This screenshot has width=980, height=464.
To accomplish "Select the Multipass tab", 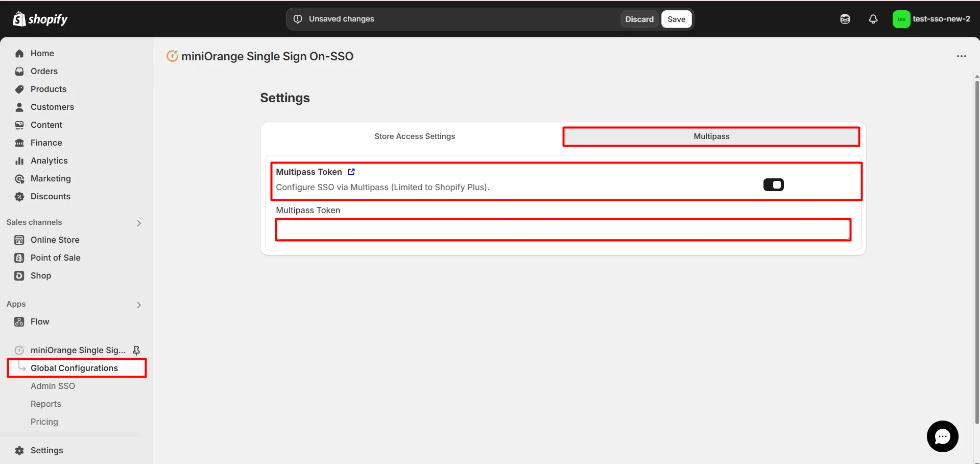I will 711,136.
